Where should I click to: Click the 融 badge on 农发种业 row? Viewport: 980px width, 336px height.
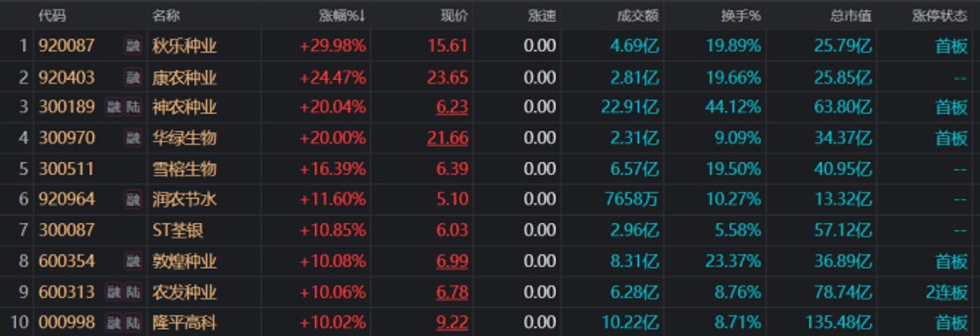pyautogui.click(x=114, y=291)
